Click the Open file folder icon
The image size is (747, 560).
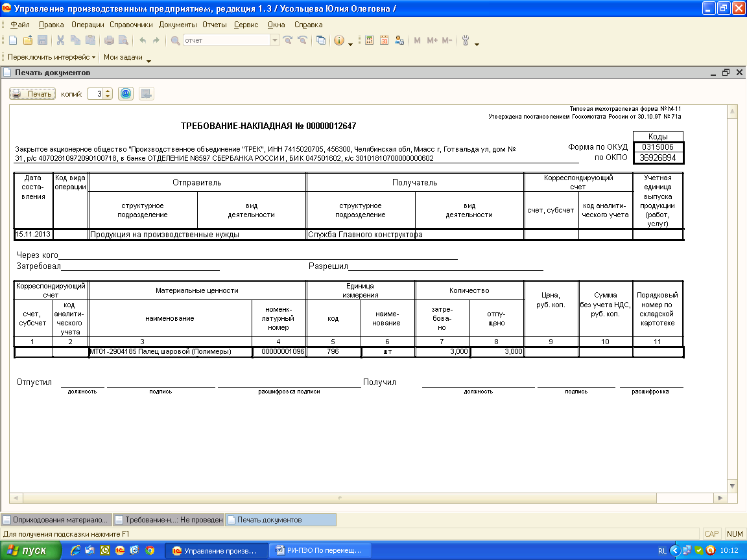point(28,40)
